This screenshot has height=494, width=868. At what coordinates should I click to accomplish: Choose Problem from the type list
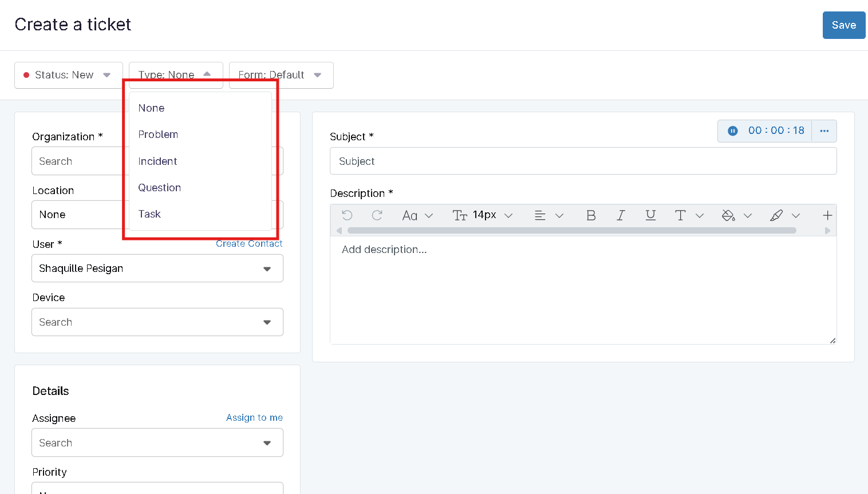[x=158, y=135]
